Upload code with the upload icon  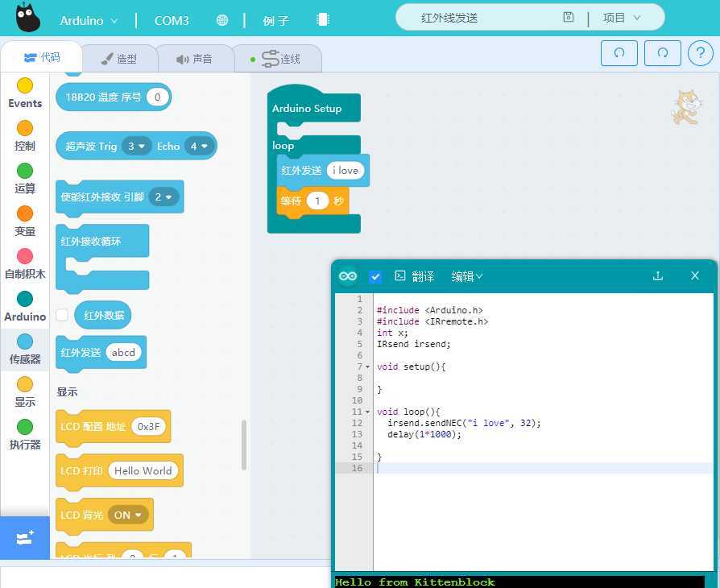pos(657,275)
